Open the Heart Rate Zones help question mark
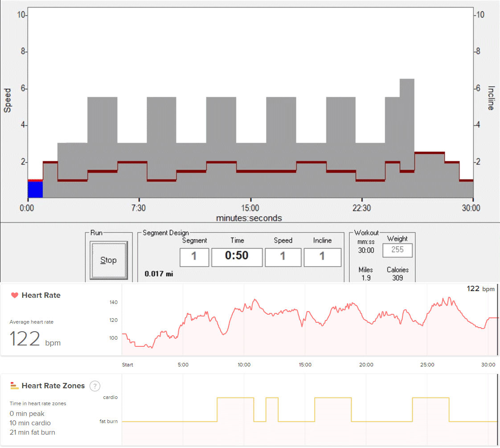 pyautogui.click(x=94, y=386)
